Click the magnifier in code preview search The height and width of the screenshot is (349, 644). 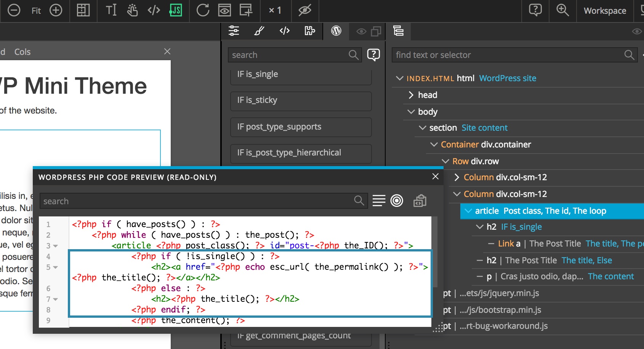tap(359, 200)
